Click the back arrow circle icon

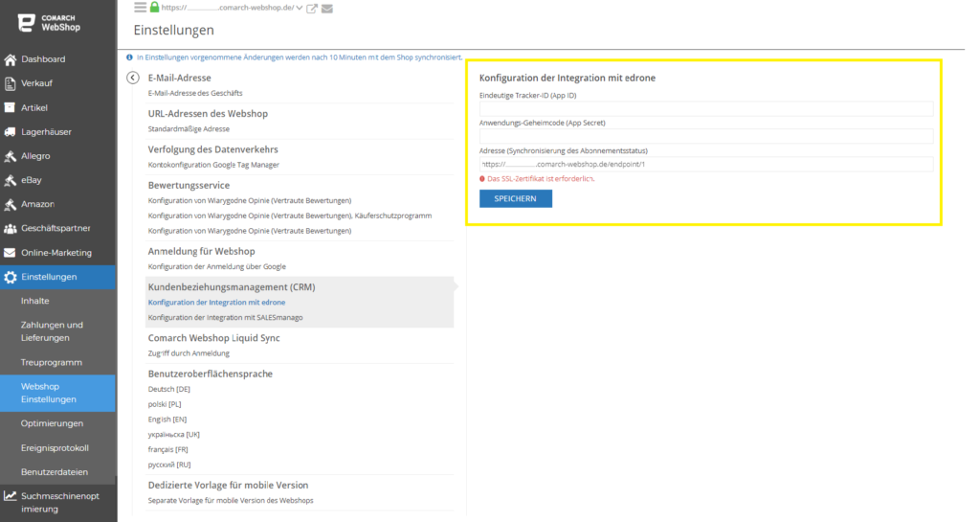click(132, 78)
